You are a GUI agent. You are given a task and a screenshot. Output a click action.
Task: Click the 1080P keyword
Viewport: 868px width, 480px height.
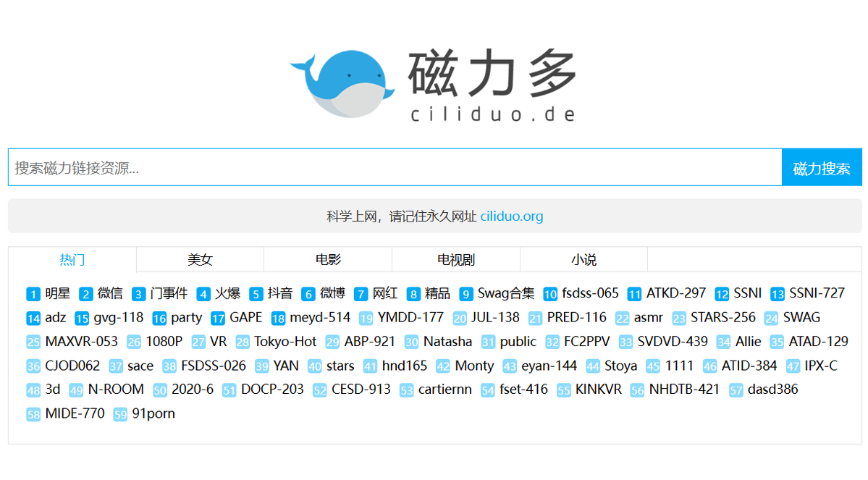pos(164,342)
